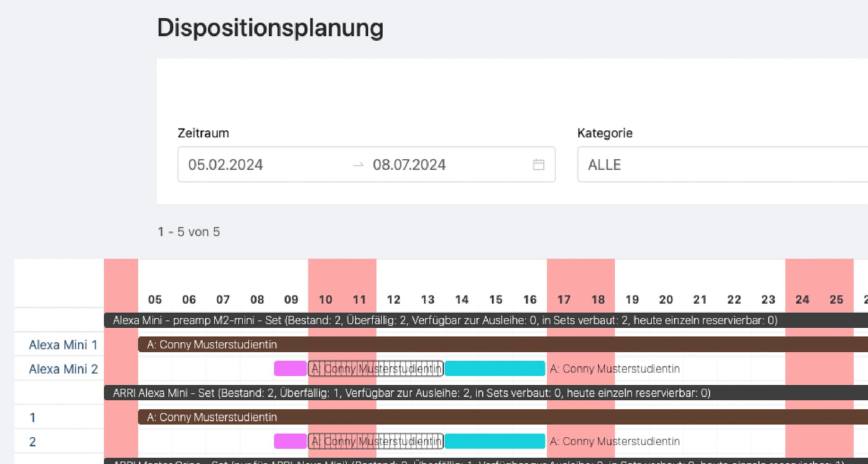Open the calendar icon in Zeitraum field
This screenshot has height=464, width=868.
click(538, 164)
